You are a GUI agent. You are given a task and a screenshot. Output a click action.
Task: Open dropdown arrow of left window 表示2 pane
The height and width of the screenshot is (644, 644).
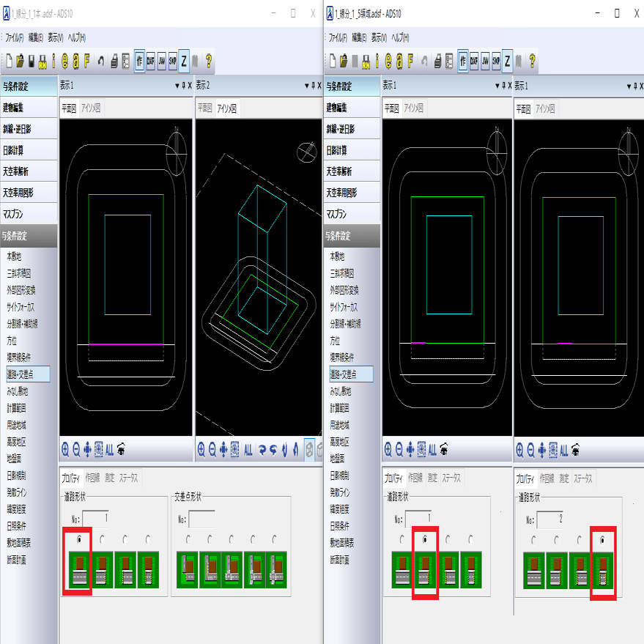306,86
